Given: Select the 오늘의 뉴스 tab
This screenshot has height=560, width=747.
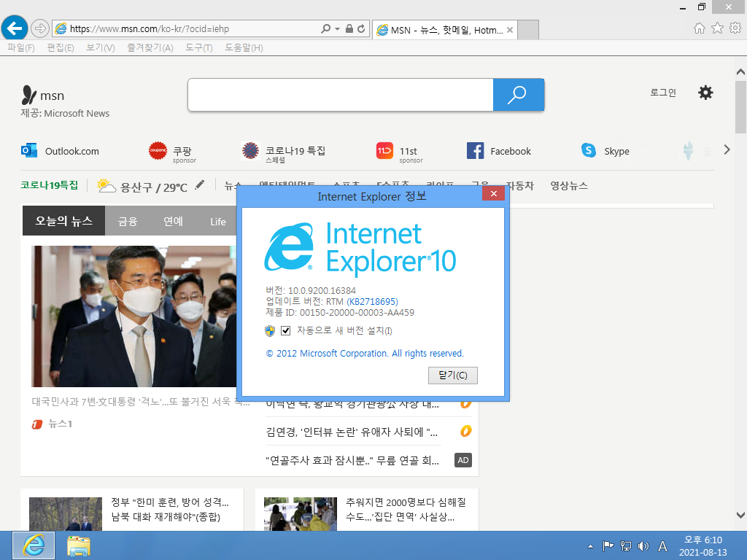Looking at the screenshot, I should pos(64,221).
